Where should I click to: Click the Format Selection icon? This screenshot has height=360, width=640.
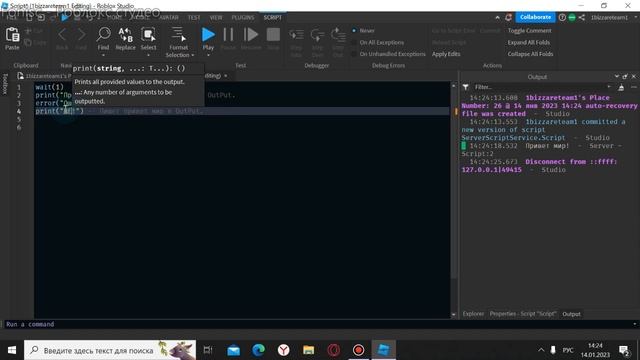click(178, 35)
